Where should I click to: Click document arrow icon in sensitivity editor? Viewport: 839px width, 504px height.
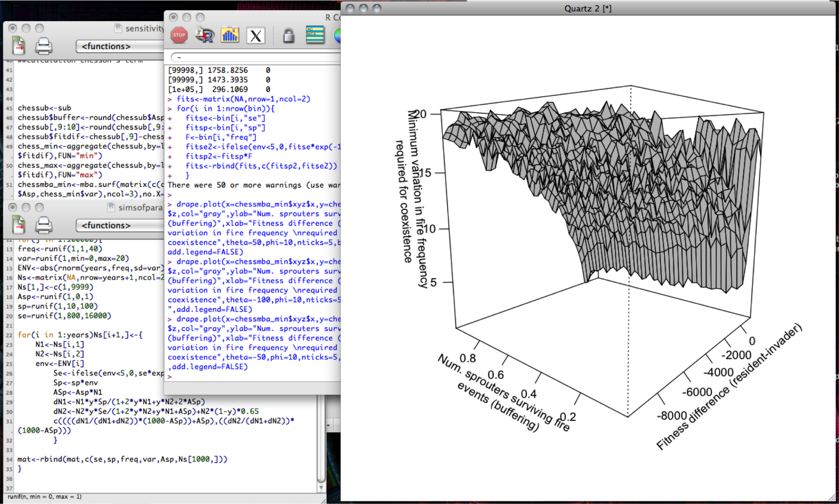(x=19, y=47)
